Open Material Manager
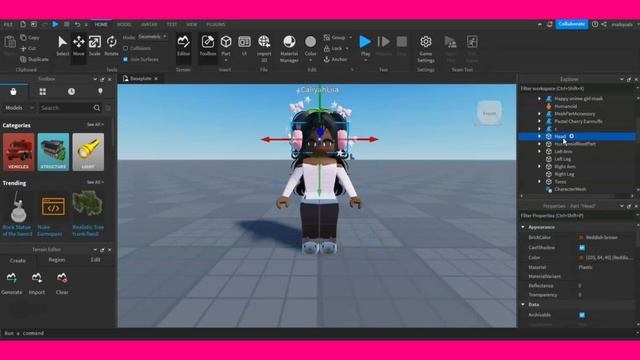Screen dimensions: 640x360 pos(289,48)
